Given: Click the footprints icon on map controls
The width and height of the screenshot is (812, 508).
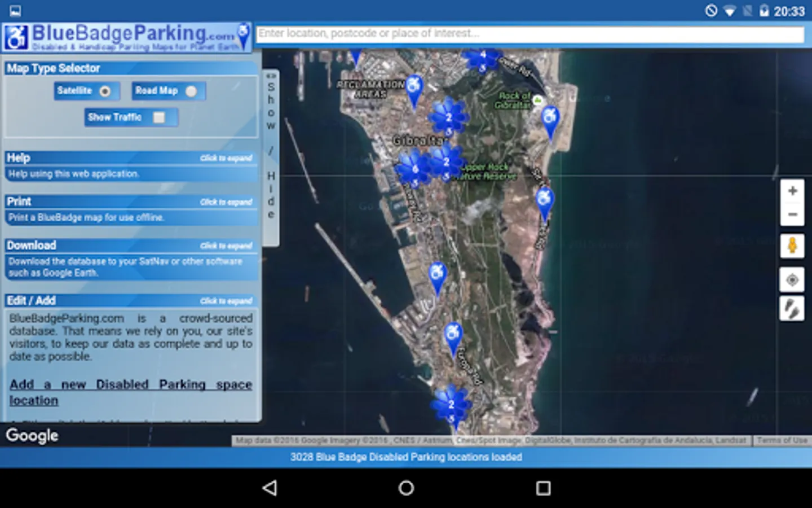Looking at the screenshot, I should point(792,309).
